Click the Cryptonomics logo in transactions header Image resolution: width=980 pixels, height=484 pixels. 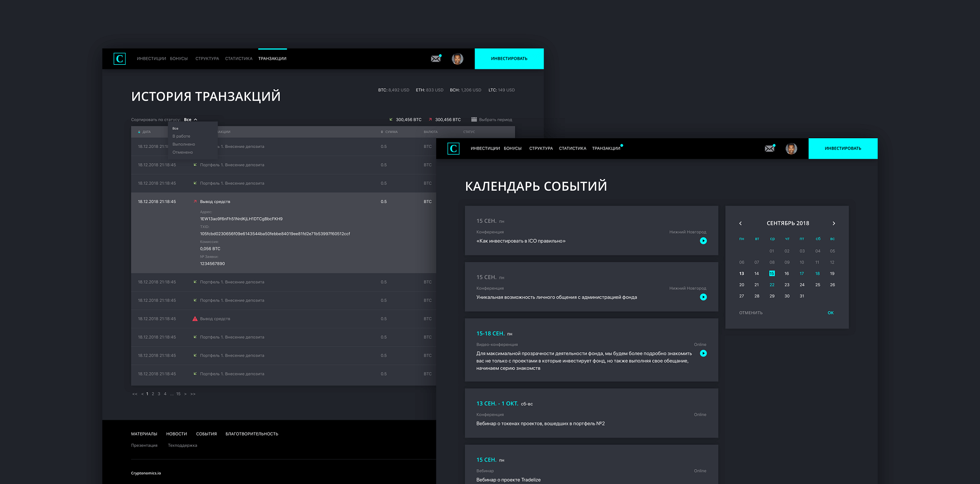[x=119, y=59]
